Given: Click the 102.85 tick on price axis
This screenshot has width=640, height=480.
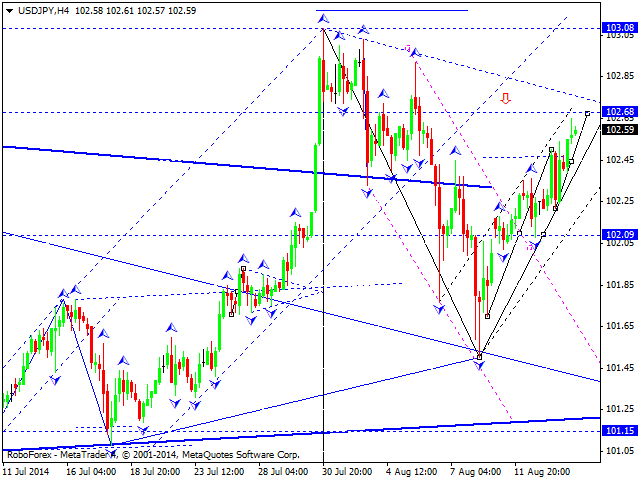Looking at the screenshot, I should (x=620, y=76).
